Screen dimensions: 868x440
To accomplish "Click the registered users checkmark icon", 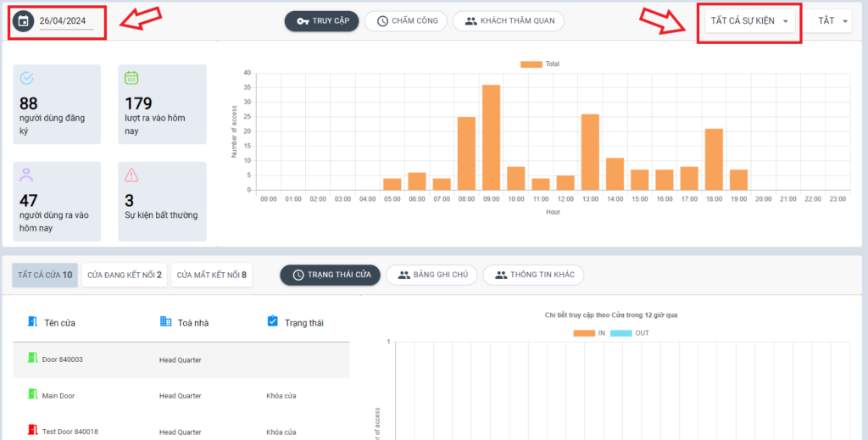I will (27, 78).
